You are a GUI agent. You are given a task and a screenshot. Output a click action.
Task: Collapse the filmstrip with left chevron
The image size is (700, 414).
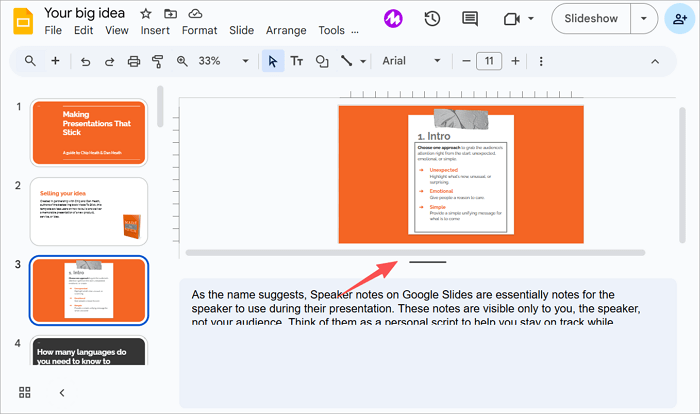(x=61, y=392)
